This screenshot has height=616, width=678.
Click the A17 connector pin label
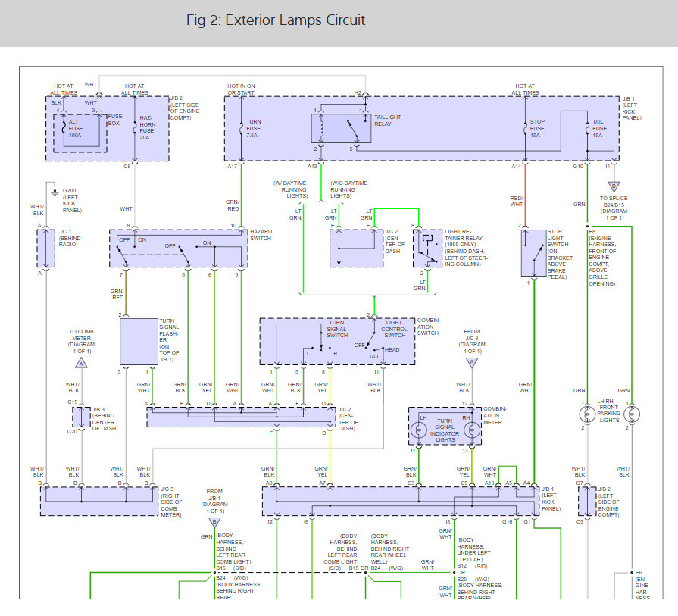pos(233,166)
